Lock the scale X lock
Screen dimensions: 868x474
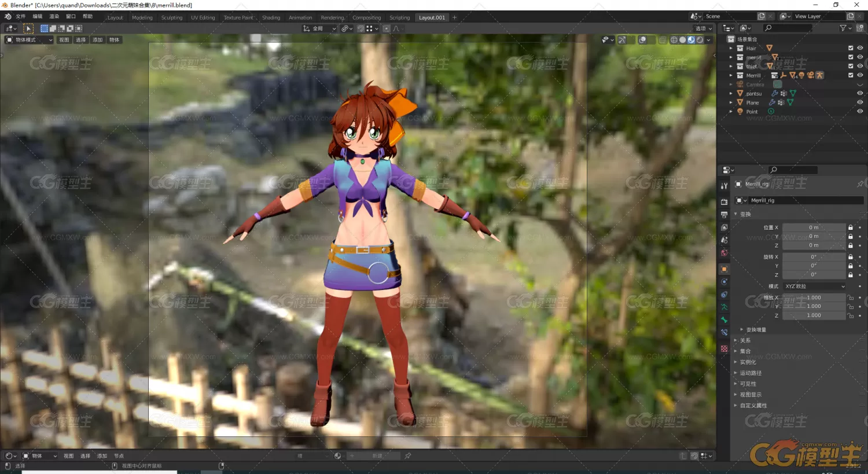pos(851,297)
